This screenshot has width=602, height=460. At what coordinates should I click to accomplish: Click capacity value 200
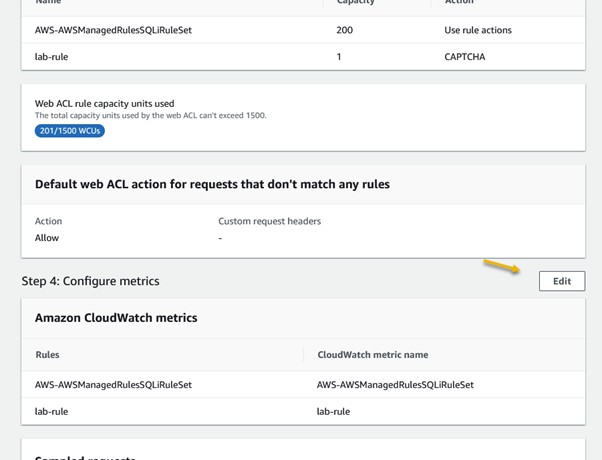[x=344, y=30]
